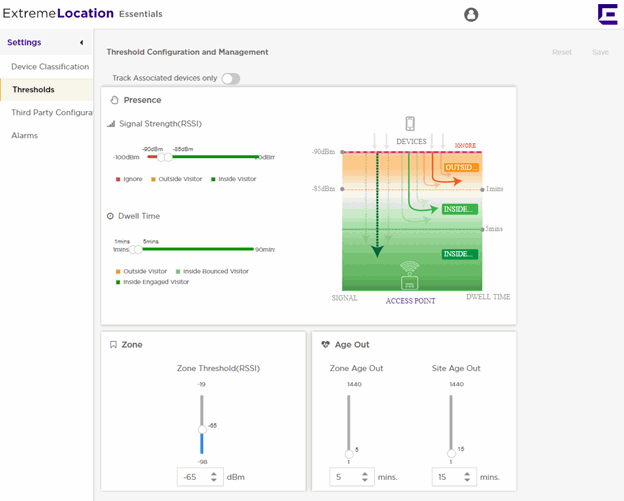
Task: Open Third Party Configuration menu item
Action: 51,112
